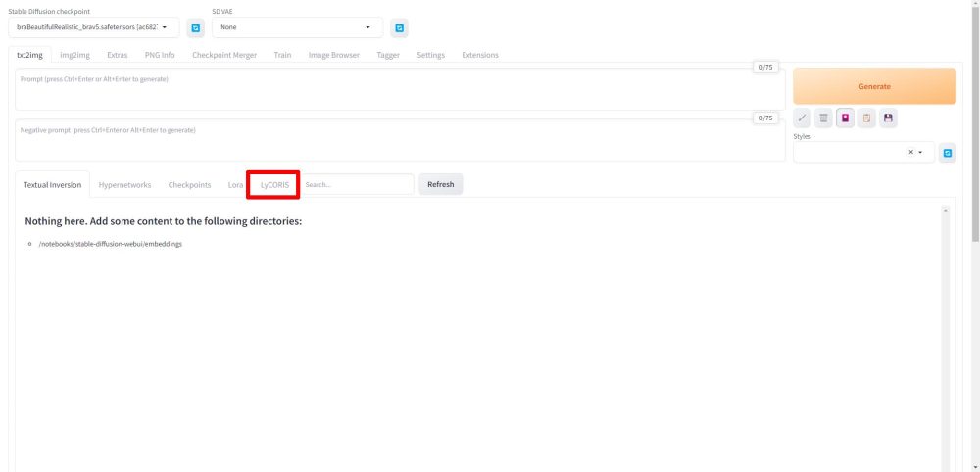The image size is (980, 472).
Task: Refresh the Styles list
Action: coord(948,152)
